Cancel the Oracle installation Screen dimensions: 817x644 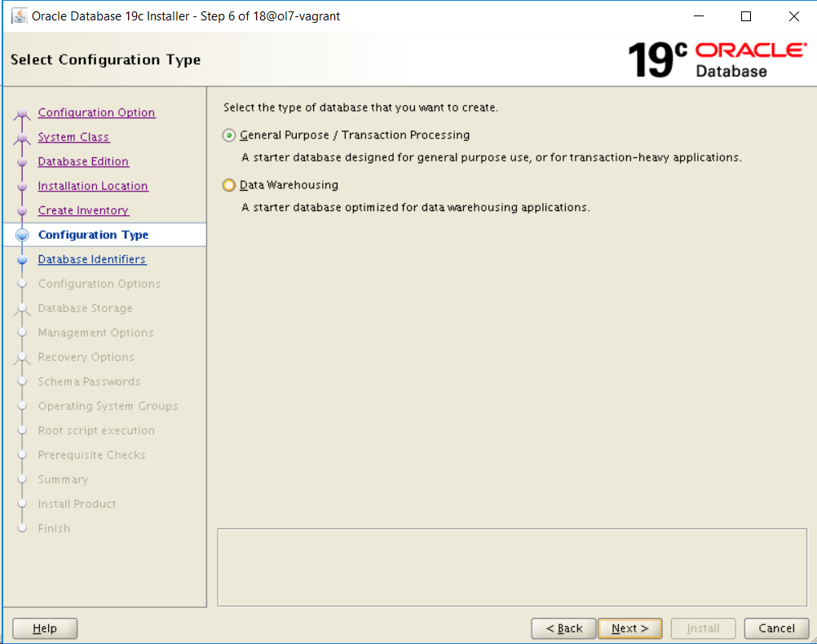(776, 629)
